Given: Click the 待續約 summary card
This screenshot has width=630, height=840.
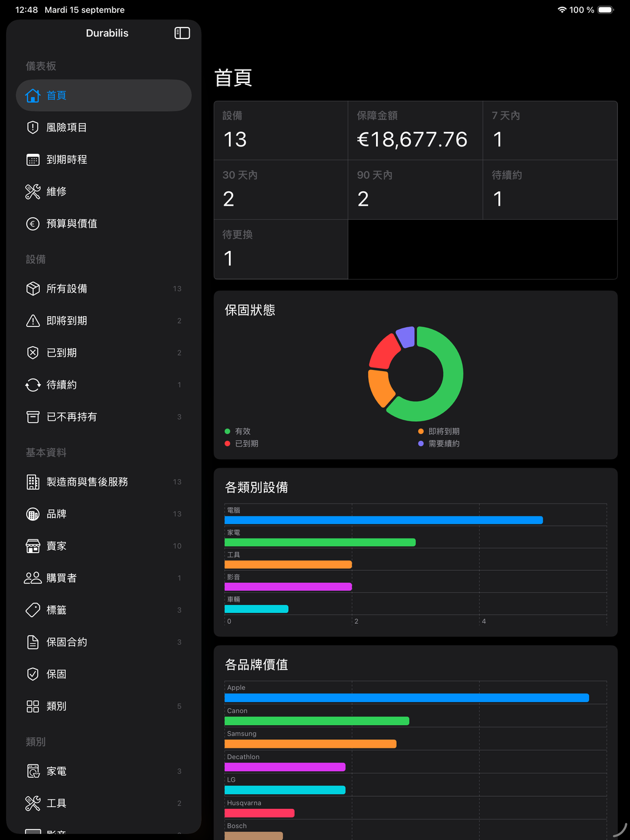Looking at the screenshot, I should point(550,190).
